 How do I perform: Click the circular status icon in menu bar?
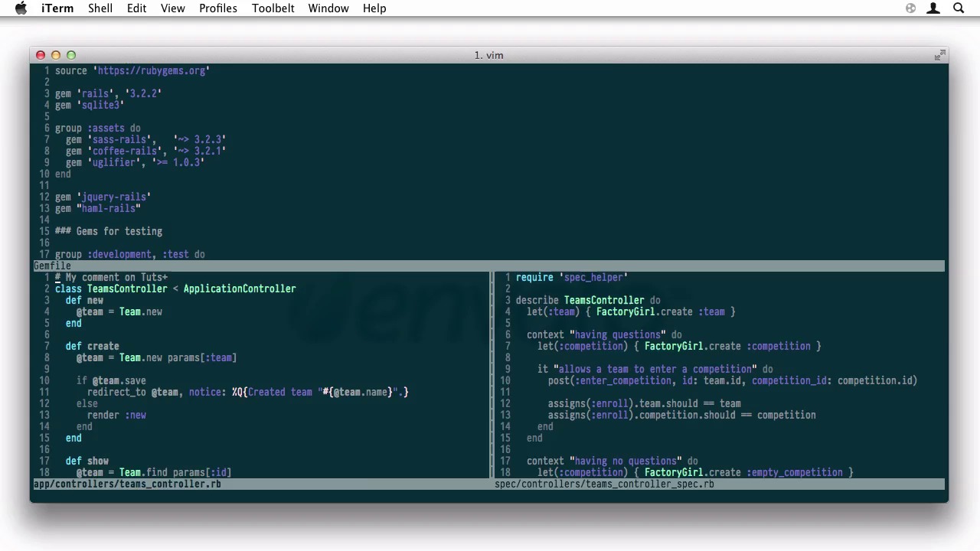click(x=910, y=8)
